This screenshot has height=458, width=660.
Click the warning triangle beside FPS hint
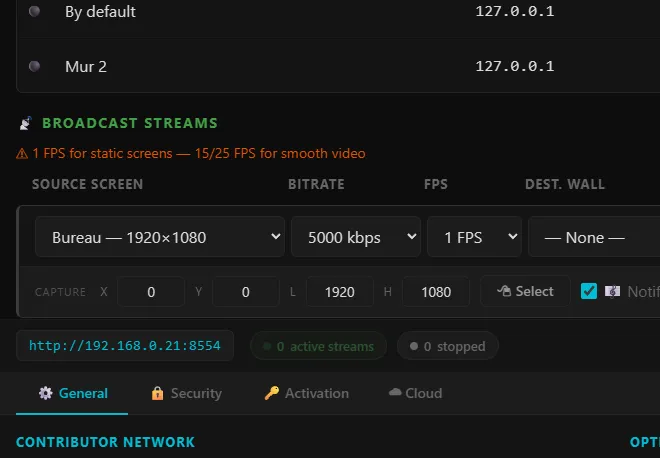pyautogui.click(x=21, y=154)
